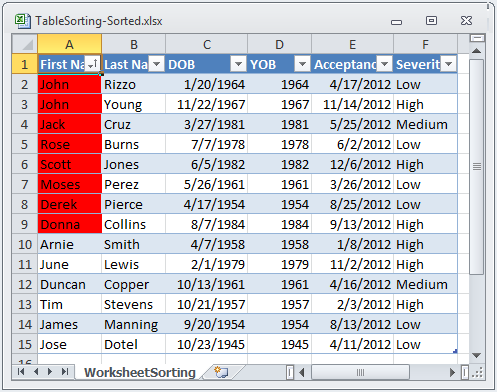Select the cell with Collins

coord(134,224)
